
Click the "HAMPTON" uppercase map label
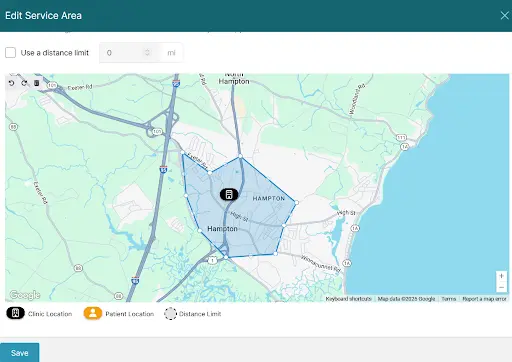point(269,198)
